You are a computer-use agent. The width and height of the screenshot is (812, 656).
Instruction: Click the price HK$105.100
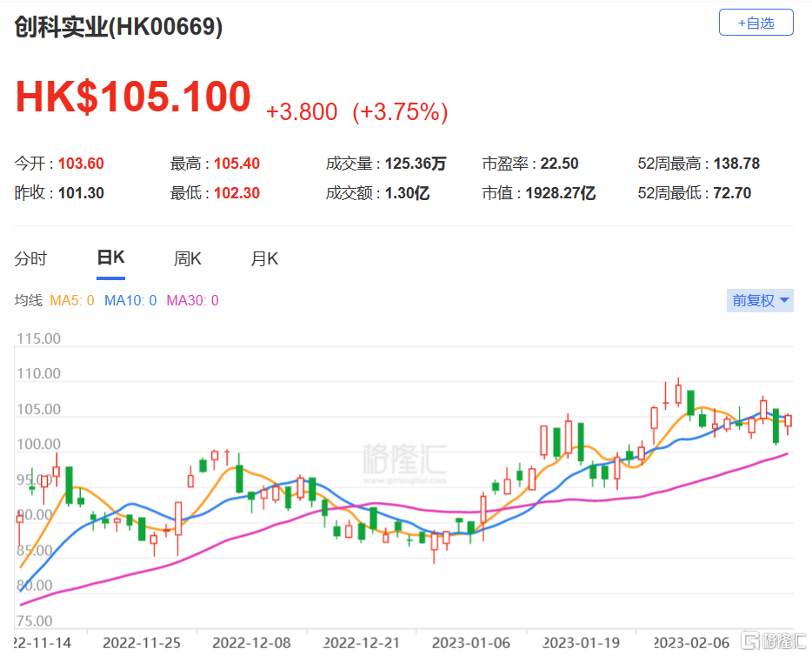133,97
